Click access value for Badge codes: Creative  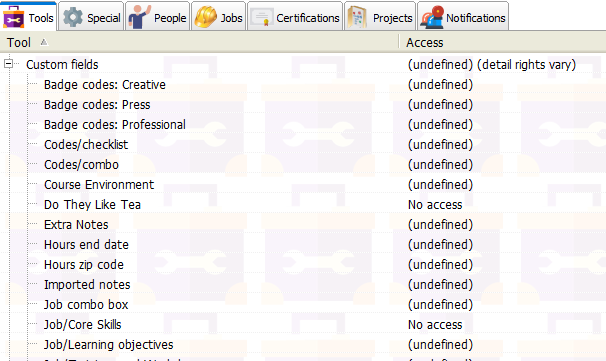coord(440,85)
